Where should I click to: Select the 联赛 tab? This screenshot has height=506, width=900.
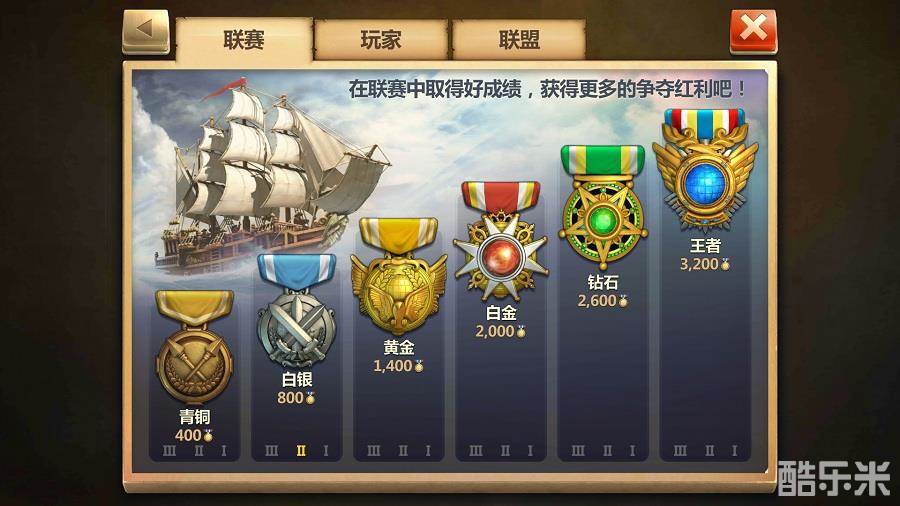pyautogui.click(x=244, y=40)
